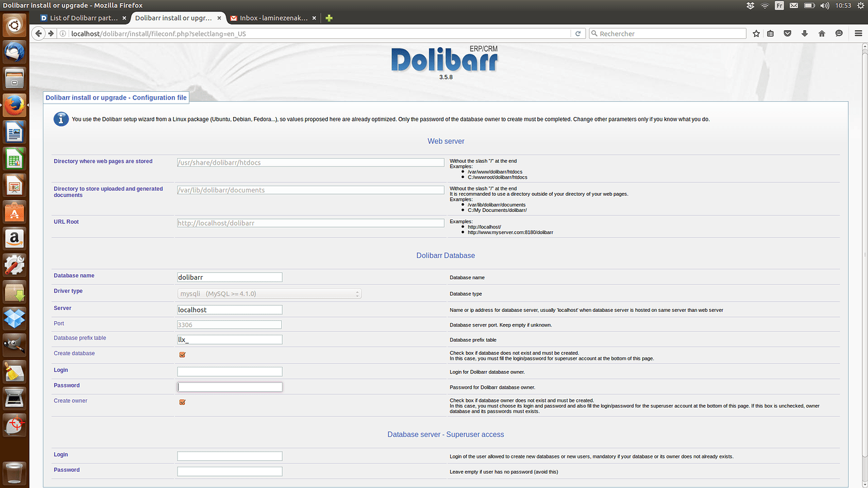Image resolution: width=868 pixels, height=488 pixels.
Task: Launch Dropbox from the Ubuntu dock
Action: pos(14,318)
